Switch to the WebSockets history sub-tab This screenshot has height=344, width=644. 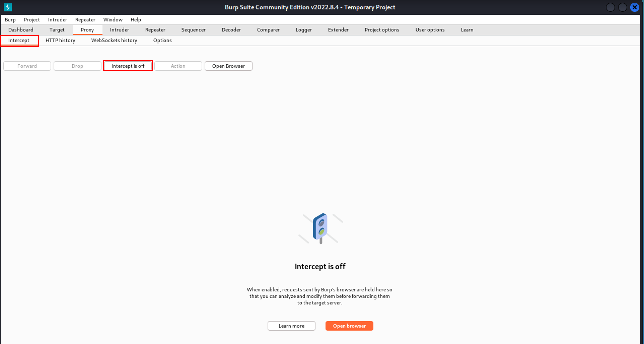[114, 40]
